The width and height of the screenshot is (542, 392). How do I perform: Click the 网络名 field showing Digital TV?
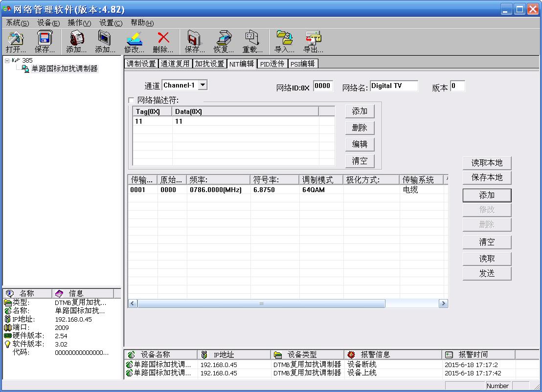394,86
